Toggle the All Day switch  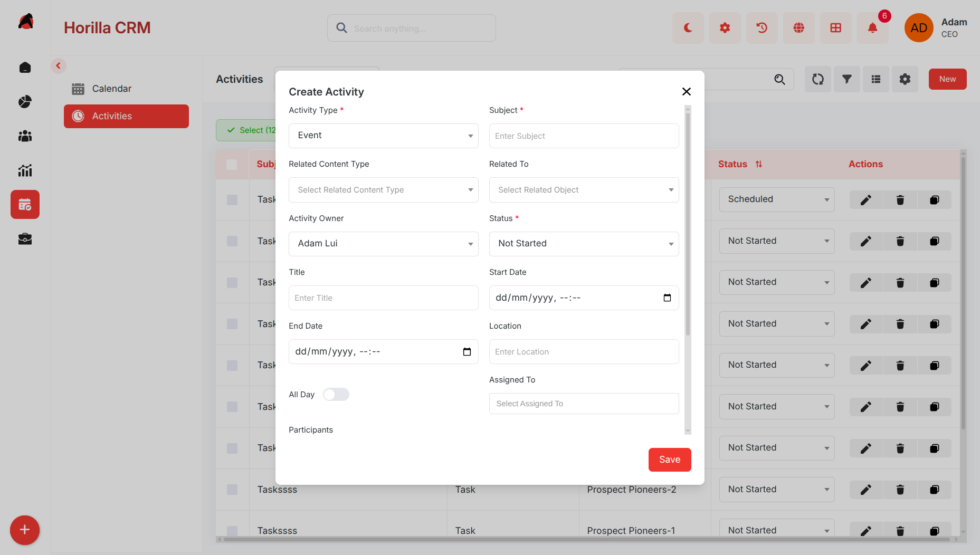(336, 395)
